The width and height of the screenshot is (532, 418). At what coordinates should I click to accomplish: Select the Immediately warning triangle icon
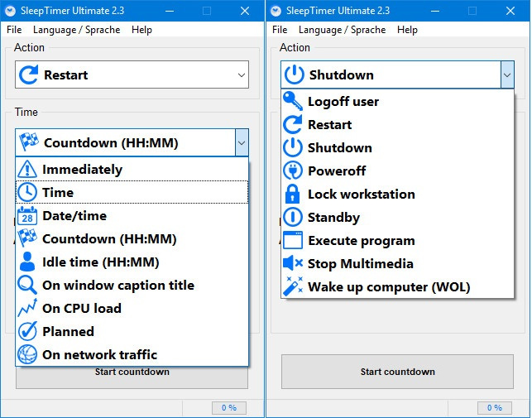tap(27, 169)
